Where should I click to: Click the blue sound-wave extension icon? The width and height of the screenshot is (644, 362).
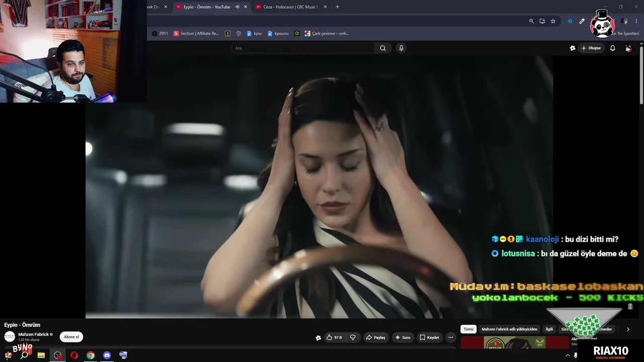570,21
